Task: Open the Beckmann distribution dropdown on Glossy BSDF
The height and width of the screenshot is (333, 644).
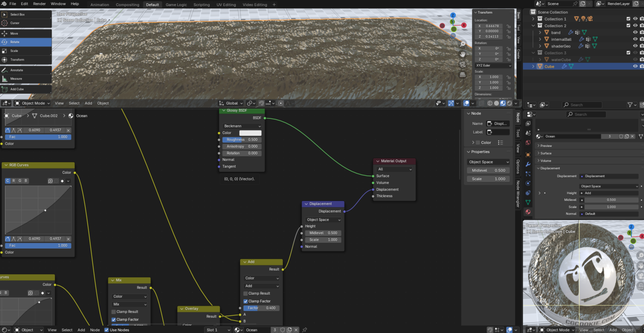Action: click(242, 125)
